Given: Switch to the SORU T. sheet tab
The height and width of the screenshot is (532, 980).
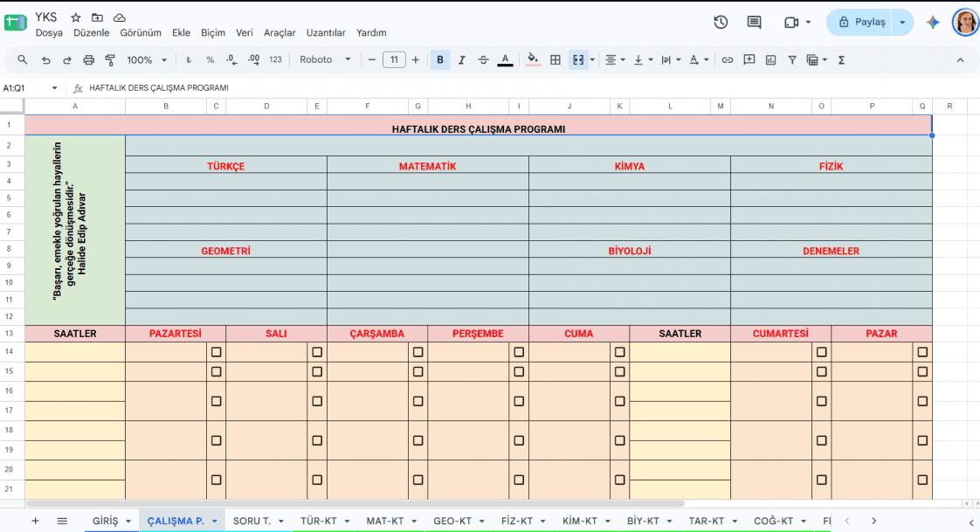Looking at the screenshot, I should point(252,521).
